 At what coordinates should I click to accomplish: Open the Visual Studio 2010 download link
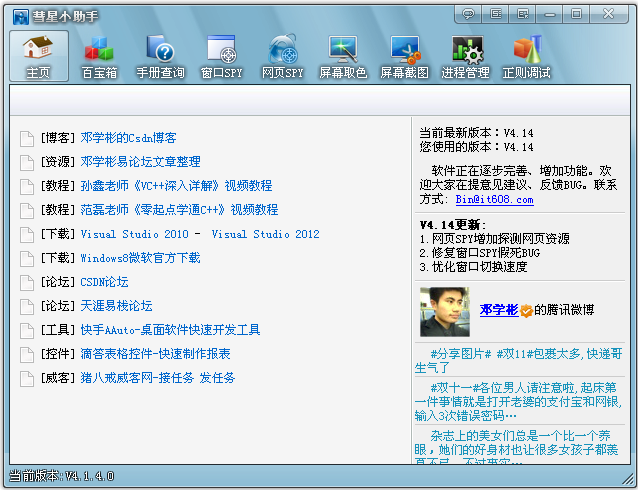[x=134, y=234]
